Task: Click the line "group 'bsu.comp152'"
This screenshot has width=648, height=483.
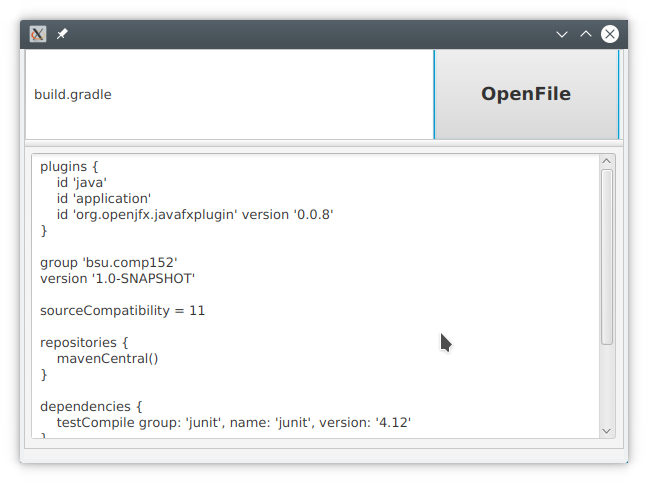Action: (109, 263)
